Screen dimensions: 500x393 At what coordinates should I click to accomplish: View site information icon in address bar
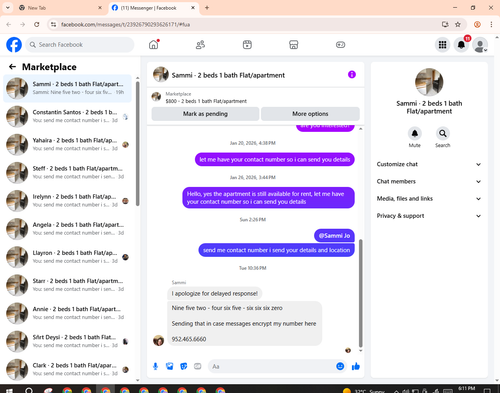[53, 24]
